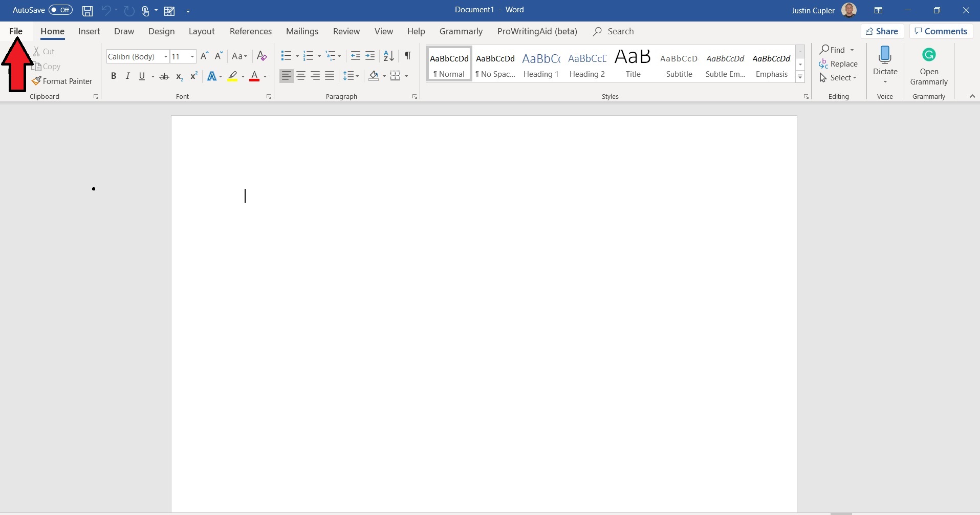Image resolution: width=980 pixels, height=515 pixels.
Task: Increase paragraph indent
Action: [370, 56]
